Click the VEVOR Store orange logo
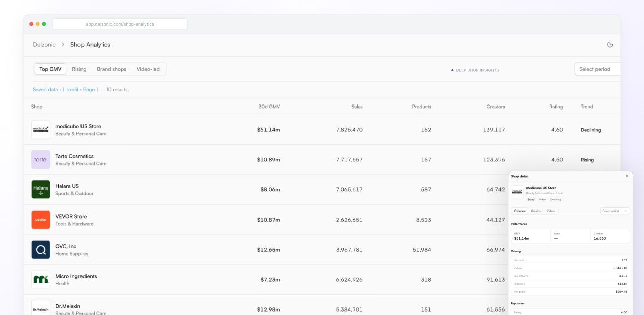This screenshot has width=644, height=315. [x=41, y=220]
